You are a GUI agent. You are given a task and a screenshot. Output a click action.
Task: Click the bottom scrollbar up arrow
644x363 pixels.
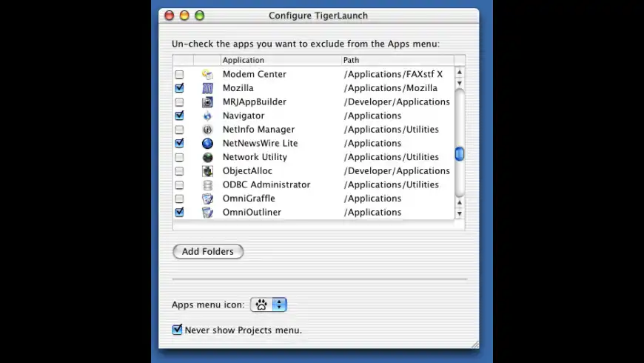pyautogui.click(x=460, y=203)
